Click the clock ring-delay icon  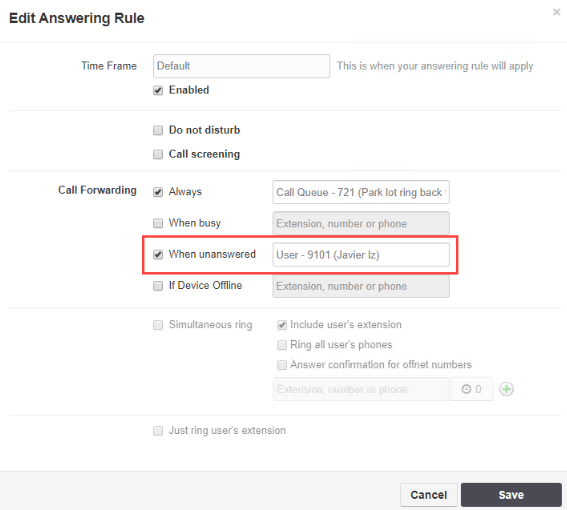tap(466, 389)
